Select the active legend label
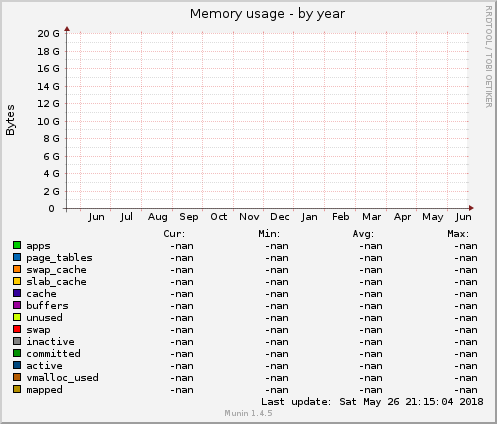Screen dimensions: 497x424 click(x=44, y=366)
